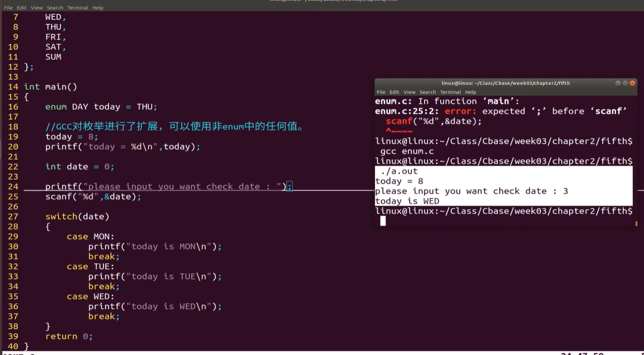Click the 'return 0;' line

[x=69, y=336]
